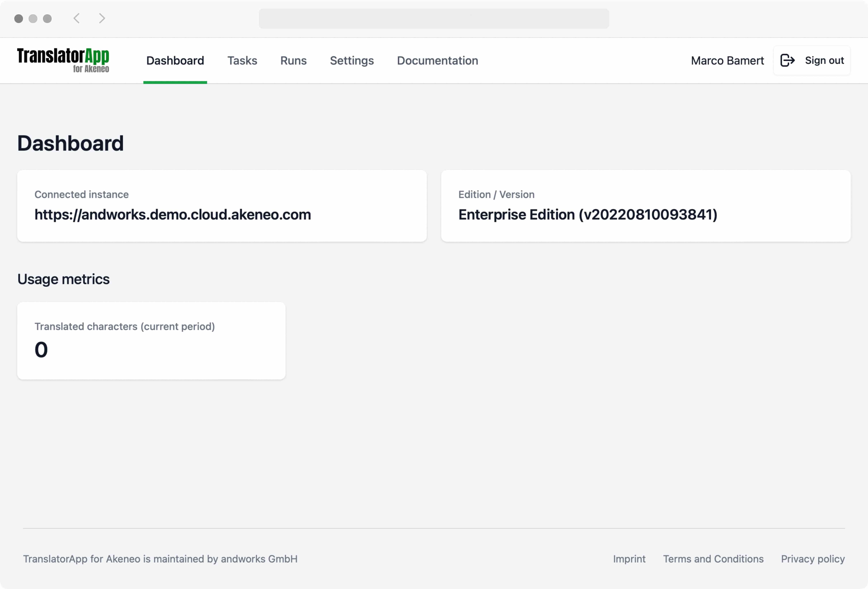Click the Marco Bamert account name
868x589 pixels.
point(727,60)
